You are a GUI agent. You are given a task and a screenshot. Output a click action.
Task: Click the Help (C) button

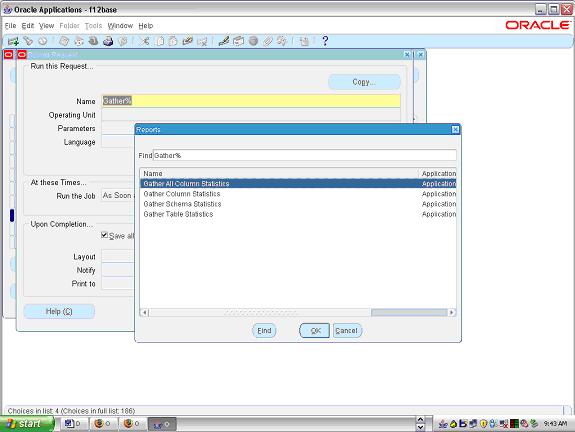[x=59, y=311]
